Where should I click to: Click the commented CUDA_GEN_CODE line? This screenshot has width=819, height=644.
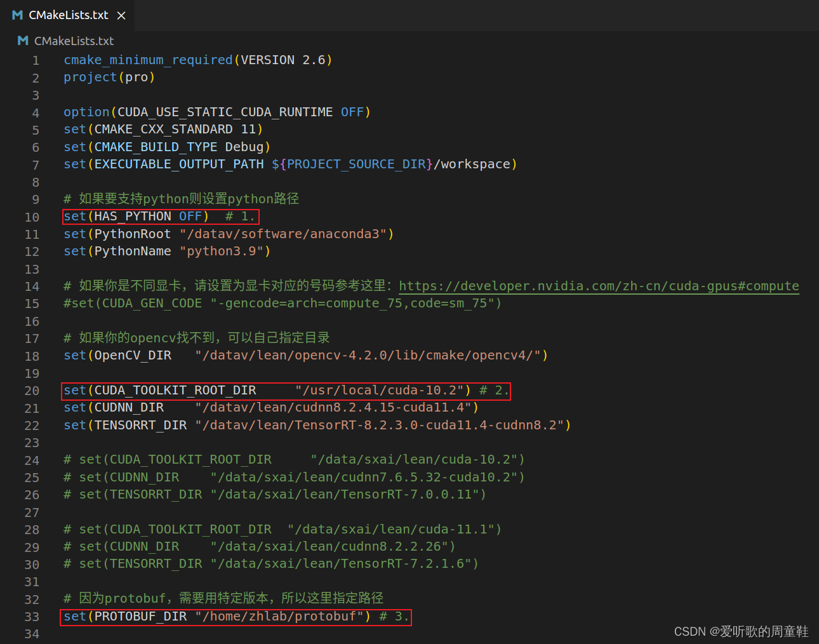pos(283,303)
